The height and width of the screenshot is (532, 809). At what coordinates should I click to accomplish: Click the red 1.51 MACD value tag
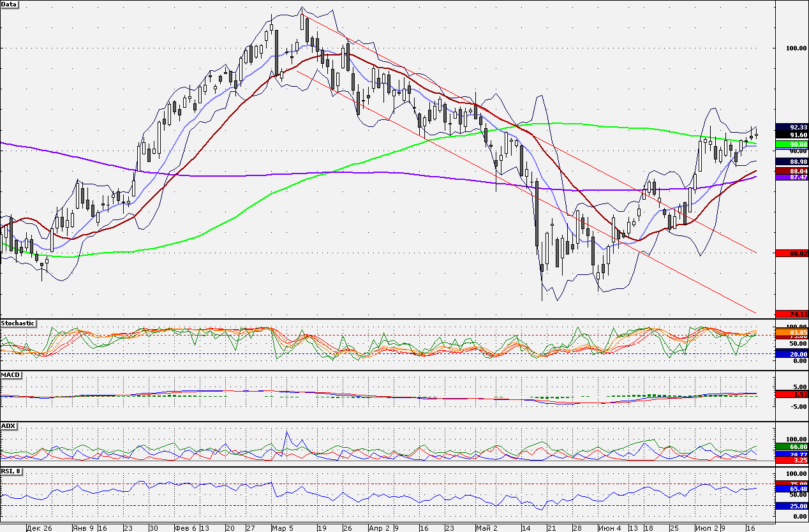click(x=792, y=395)
